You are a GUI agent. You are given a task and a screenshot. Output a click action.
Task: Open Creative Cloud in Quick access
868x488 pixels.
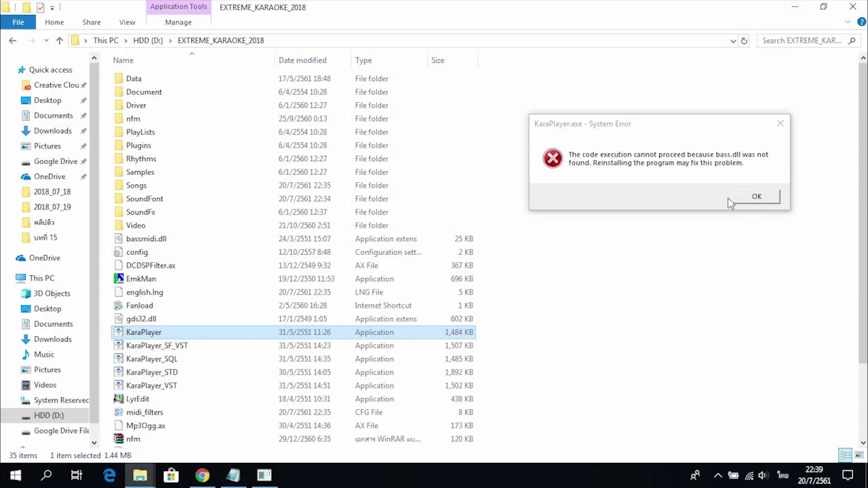(x=56, y=85)
